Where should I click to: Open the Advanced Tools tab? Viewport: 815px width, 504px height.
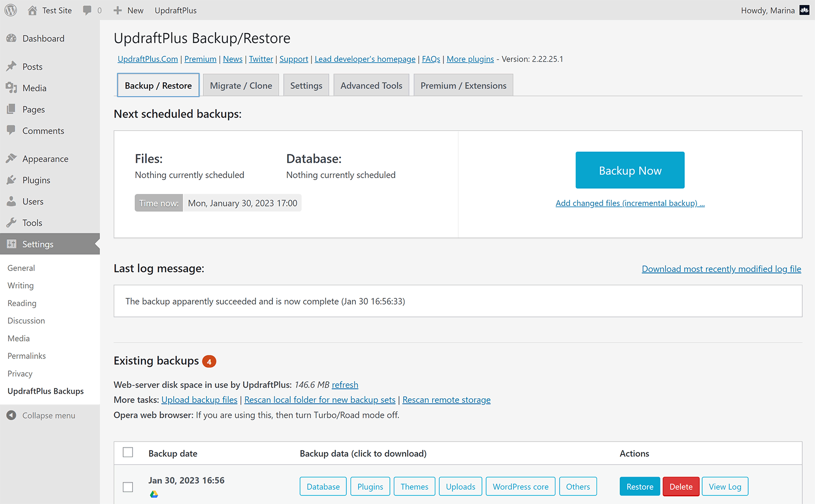371,85
